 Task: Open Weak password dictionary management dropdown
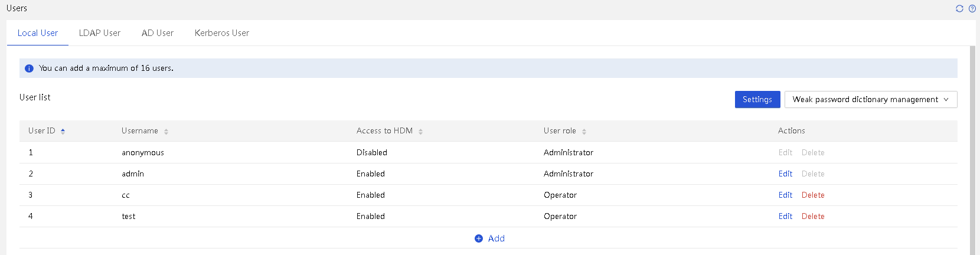point(871,99)
